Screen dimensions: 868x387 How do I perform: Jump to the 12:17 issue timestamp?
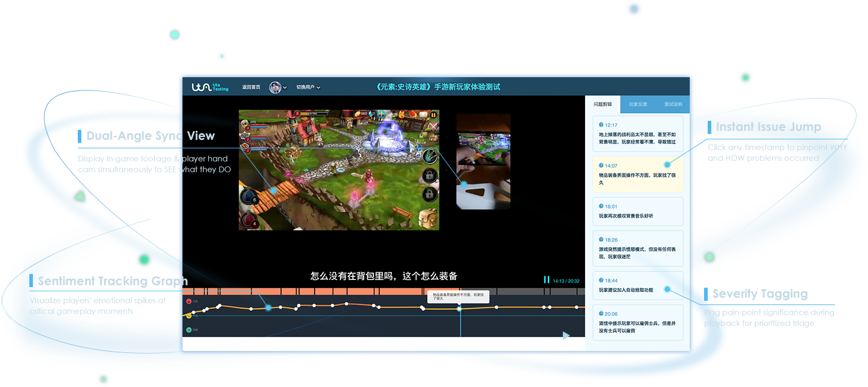[x=611, y=125]
